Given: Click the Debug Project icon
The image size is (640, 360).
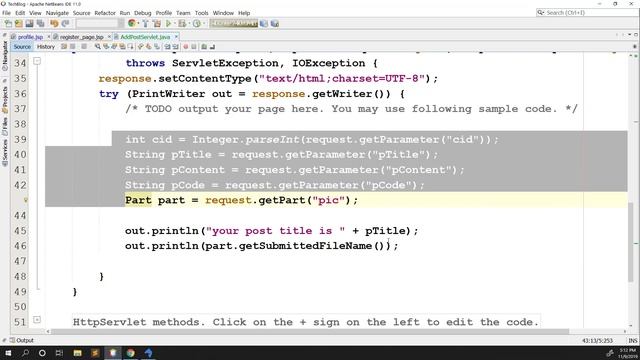Looking at the screenshot, I should coord(182,24).
